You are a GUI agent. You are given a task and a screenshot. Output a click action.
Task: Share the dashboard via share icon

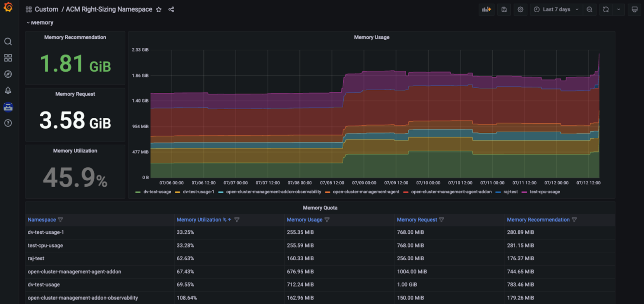171,10
